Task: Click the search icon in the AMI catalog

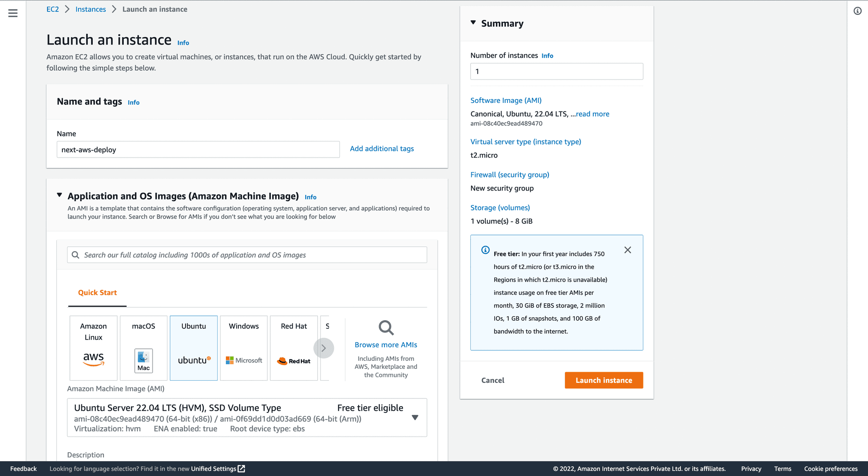Action: (x=75, y=255)
